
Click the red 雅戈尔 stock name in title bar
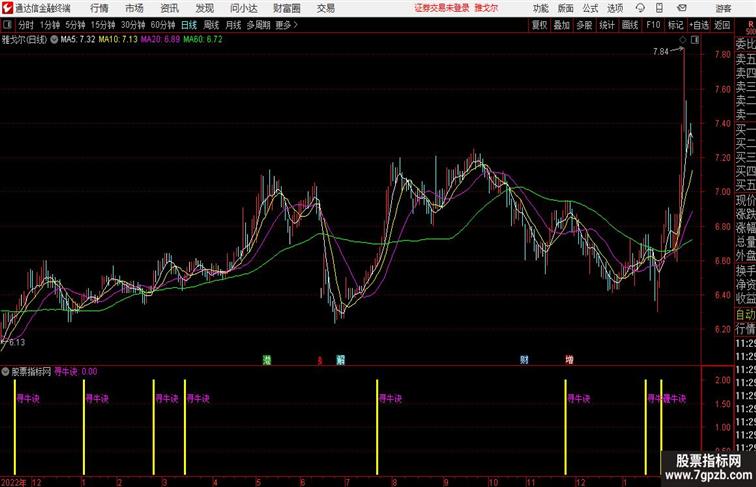pyautogui.click(x=486, y=8)
